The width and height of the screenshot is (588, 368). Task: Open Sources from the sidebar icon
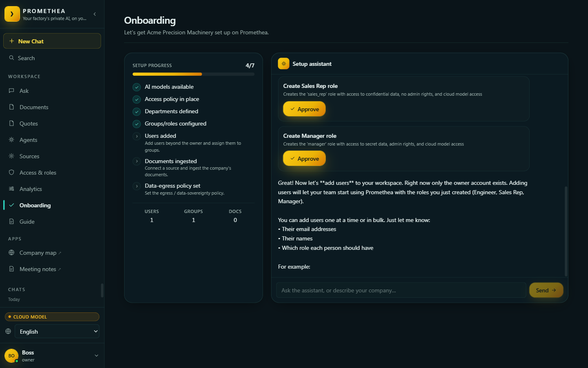tap(11, 156)
